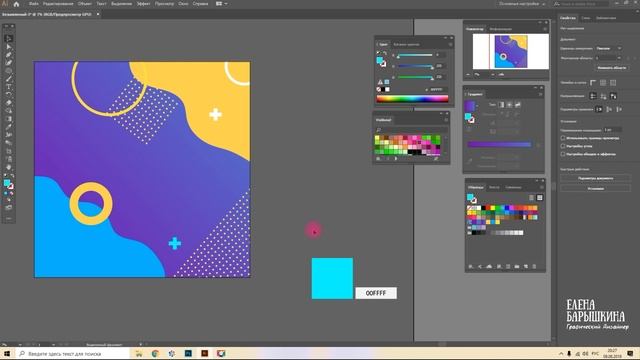The width and height of the screenshot is (640, 360).
Task: Switch to Информация tab in Navigator panel
Action: click(x=500, y=29)
